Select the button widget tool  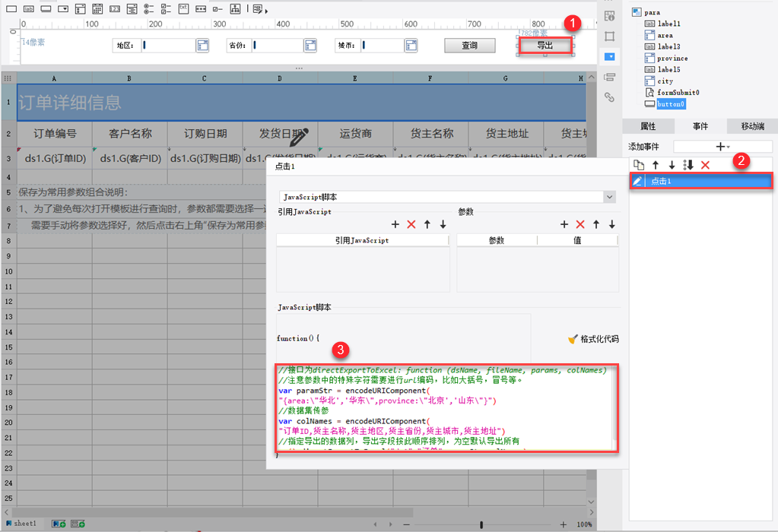tap(46, 9)
